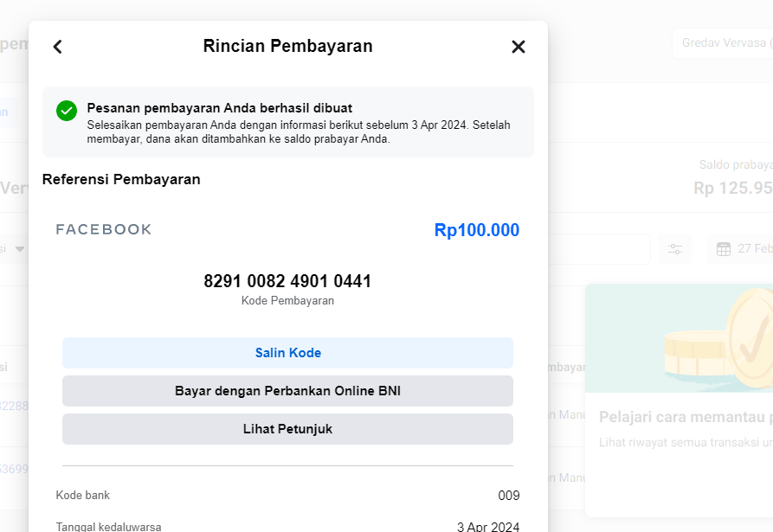Open the Gredav Vervasa account selector in background
Viewport: 773px width, 532px height.
click(x=723, y=43)
